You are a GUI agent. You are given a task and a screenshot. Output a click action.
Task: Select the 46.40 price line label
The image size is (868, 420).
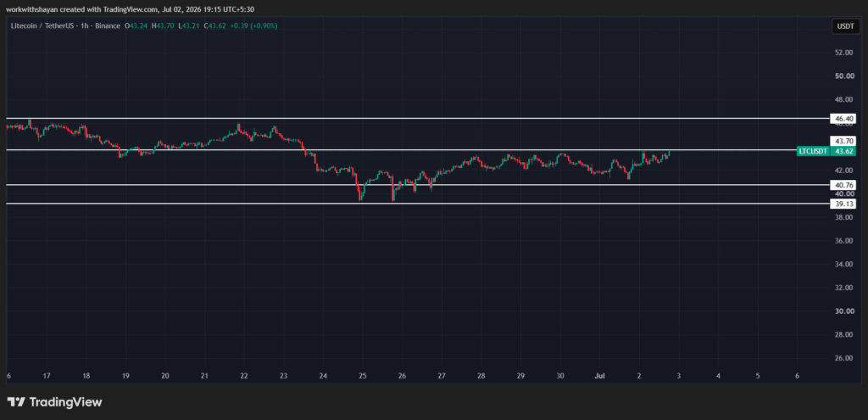pos(843,119)
